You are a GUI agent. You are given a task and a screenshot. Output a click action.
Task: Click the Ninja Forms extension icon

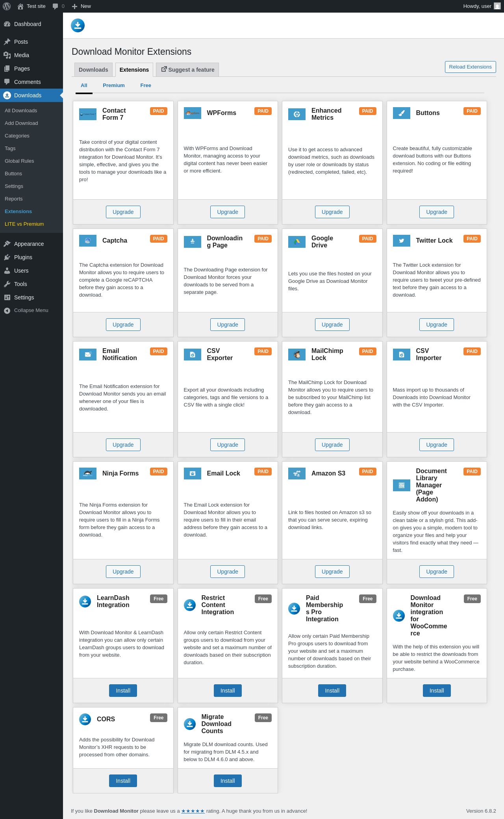[x=88, y=474]
